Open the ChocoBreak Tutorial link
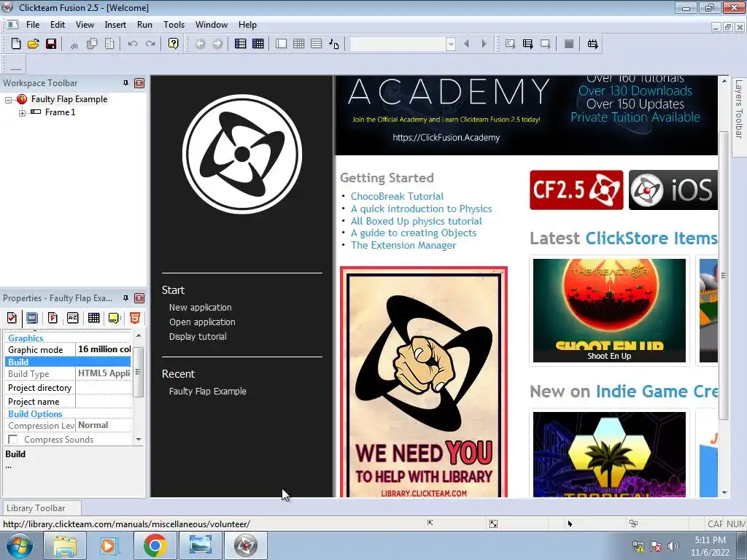This screenshot has width=747, height=560. pos(397,196)
